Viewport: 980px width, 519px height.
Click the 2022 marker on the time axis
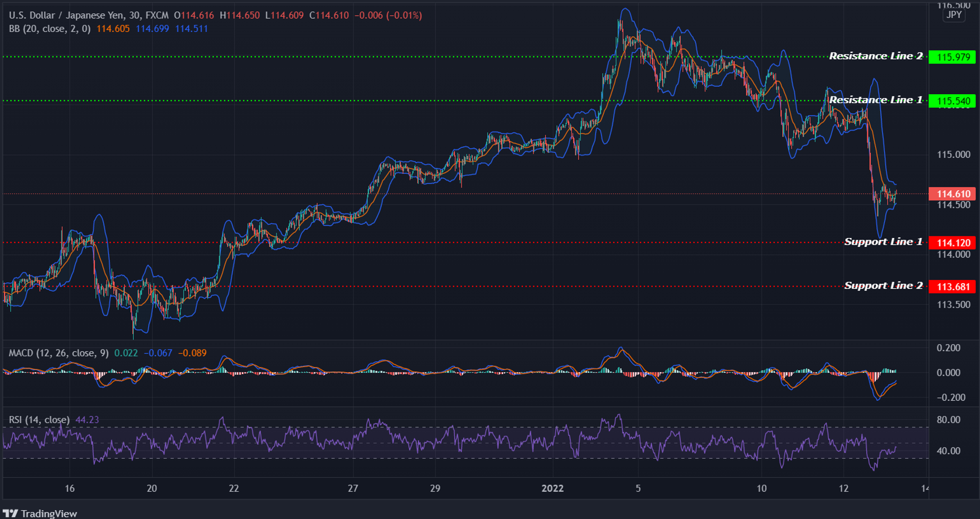click(x=552, y=489)
